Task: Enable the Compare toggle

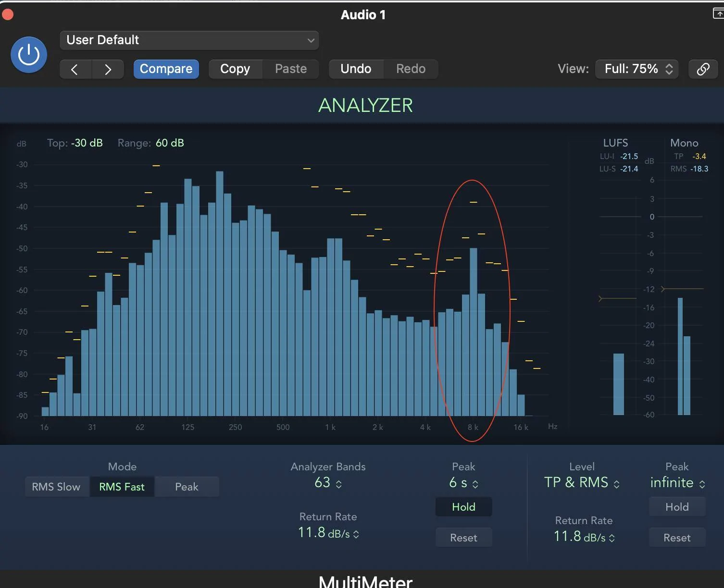Action: pyautogui.click(x=166, y=69)
